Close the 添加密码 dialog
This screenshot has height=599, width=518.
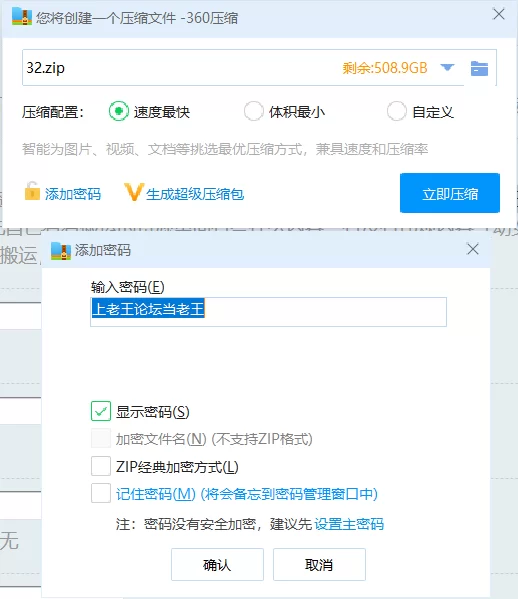(x=473, y=249)
